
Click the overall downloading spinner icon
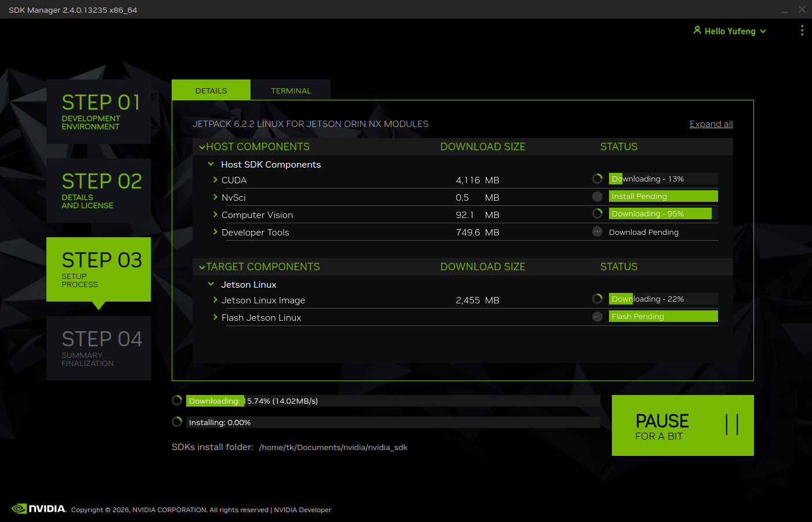(x=177, y=400)
